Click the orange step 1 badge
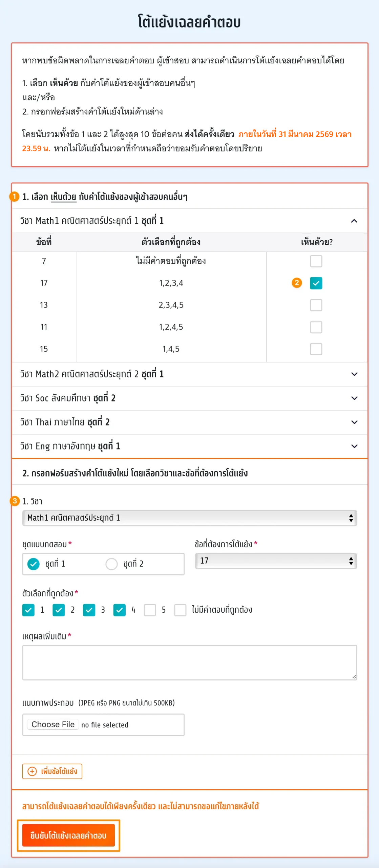 click(14, 196)
